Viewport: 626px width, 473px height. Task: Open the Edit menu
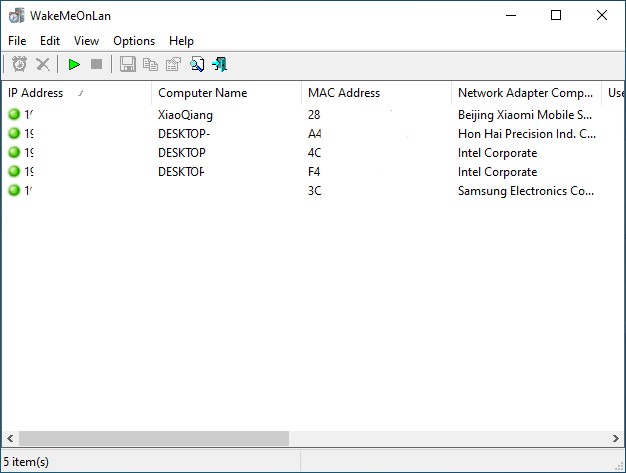[50, 41]
